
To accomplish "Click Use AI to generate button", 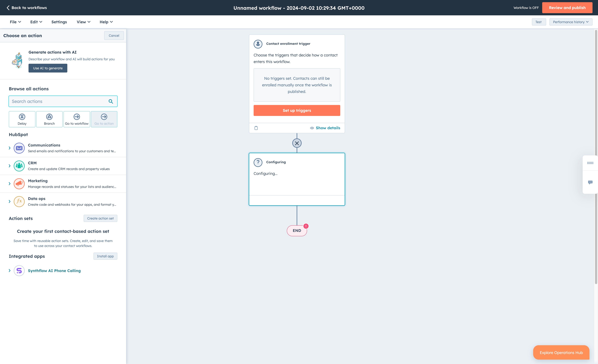I will [48, 68].
